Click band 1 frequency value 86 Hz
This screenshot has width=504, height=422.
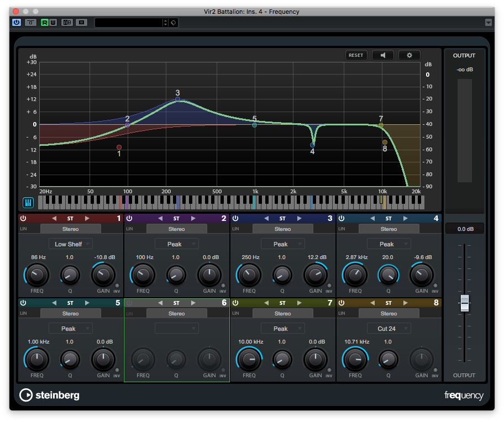tap(39, 257)
